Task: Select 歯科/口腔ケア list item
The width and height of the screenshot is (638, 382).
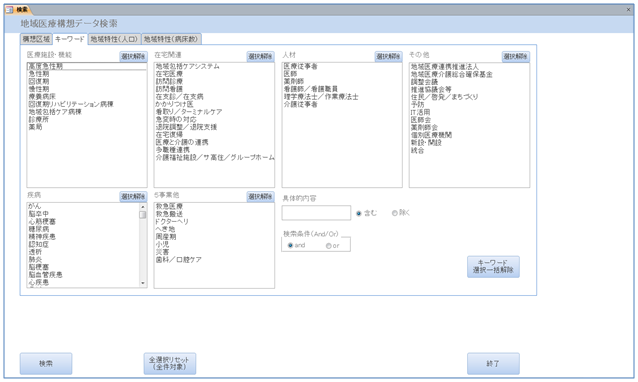Action: coord(214,259)
